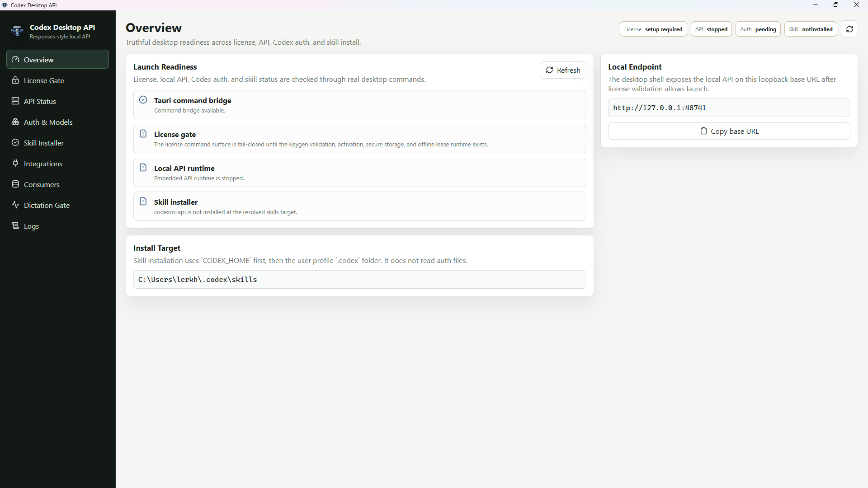Click the License Gate lock icon
Viewport: 868px width, 488px height.
[15, 80]
